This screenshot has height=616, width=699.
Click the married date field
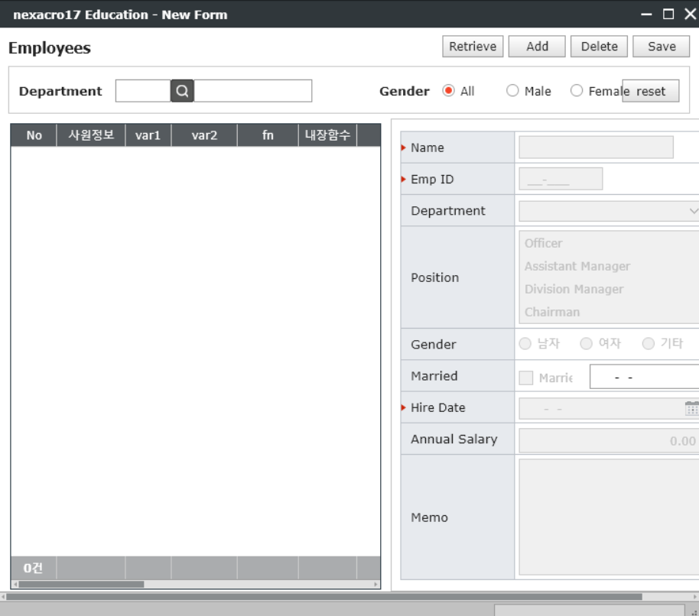click(x=644, y=376)
